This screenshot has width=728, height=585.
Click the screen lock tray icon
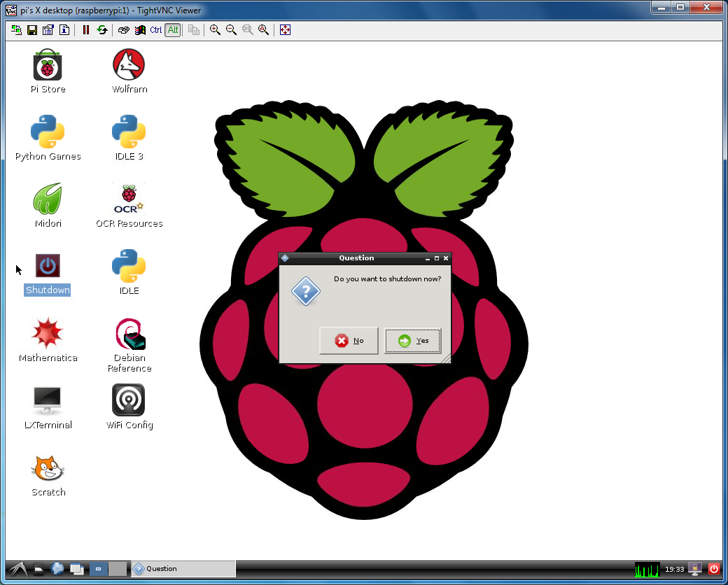tap(696, 569)
